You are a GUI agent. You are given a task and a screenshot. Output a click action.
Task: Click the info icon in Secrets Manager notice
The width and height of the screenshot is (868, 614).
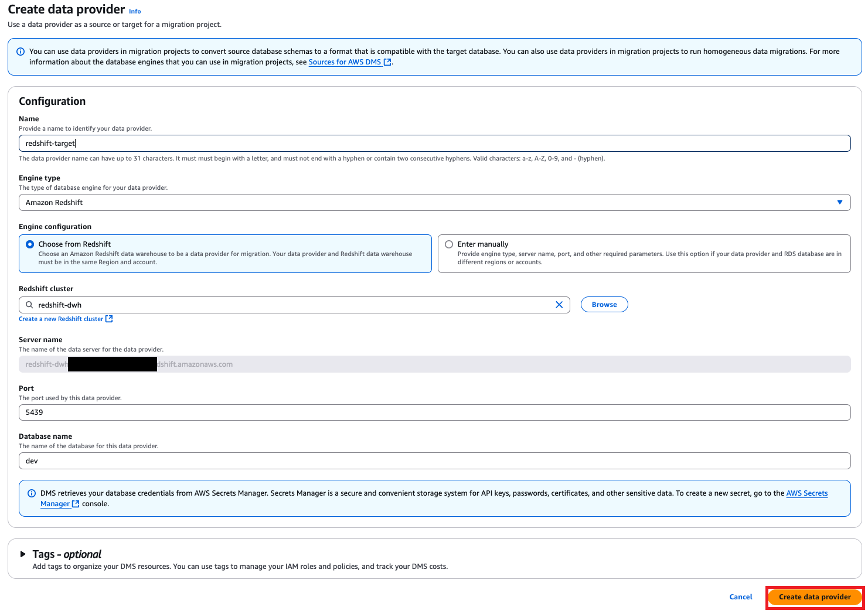32,493
